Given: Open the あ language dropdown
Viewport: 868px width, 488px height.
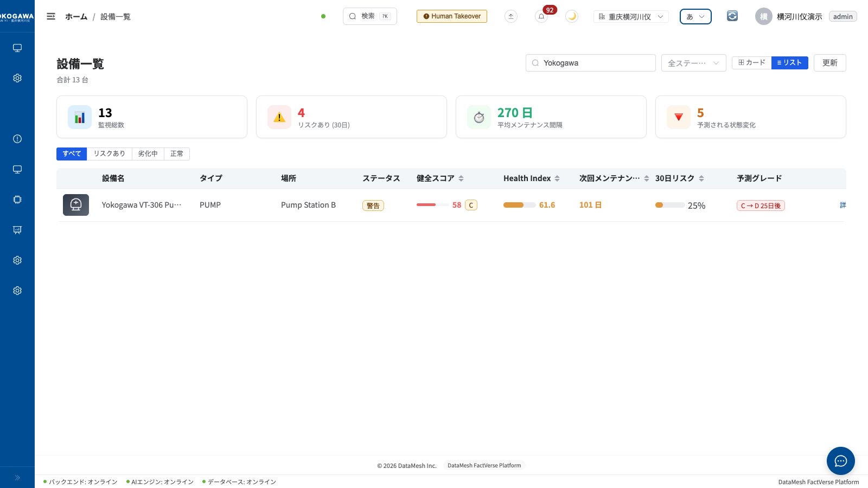Looking at the screenshot, I should pyautogui.click(x=695, y=16).
